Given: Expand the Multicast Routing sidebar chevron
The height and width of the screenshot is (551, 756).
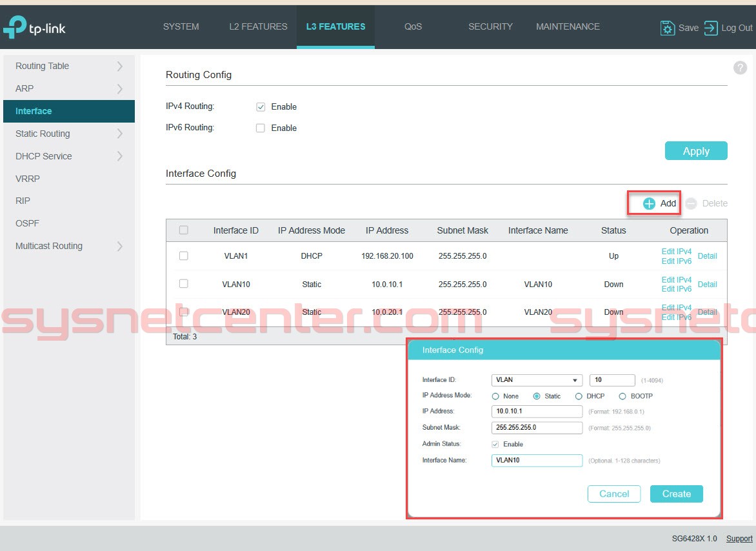Looking at the screenshot, I should point(119,246).
